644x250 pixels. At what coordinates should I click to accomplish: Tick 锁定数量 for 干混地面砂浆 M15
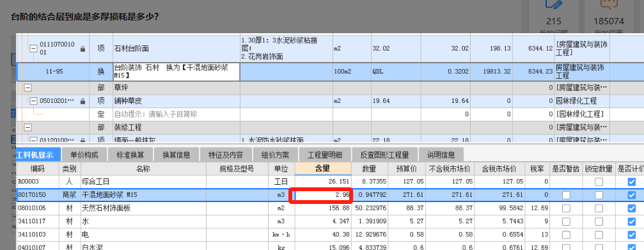click(x=599, y=195)
